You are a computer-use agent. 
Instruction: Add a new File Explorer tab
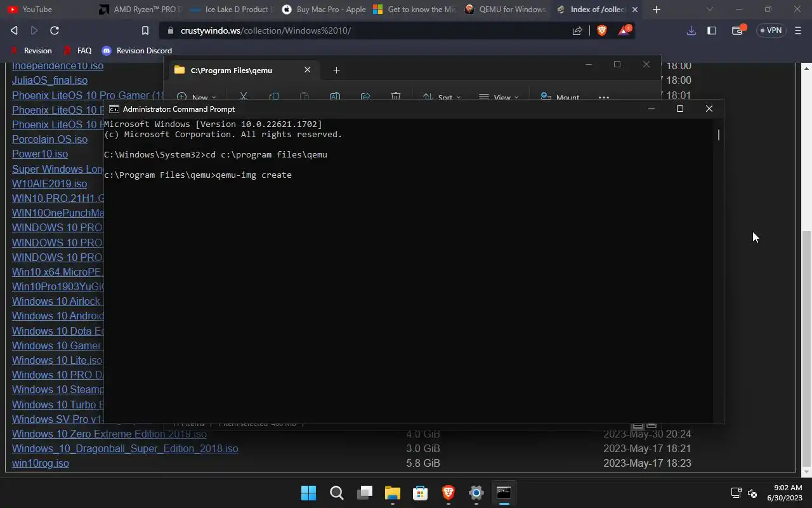click(336, 70)
